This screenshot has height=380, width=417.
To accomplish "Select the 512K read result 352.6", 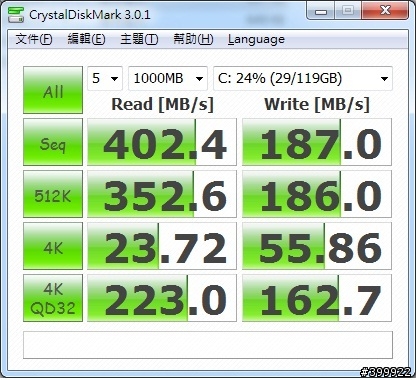I will pyautogui.click(x=162, y=194).
